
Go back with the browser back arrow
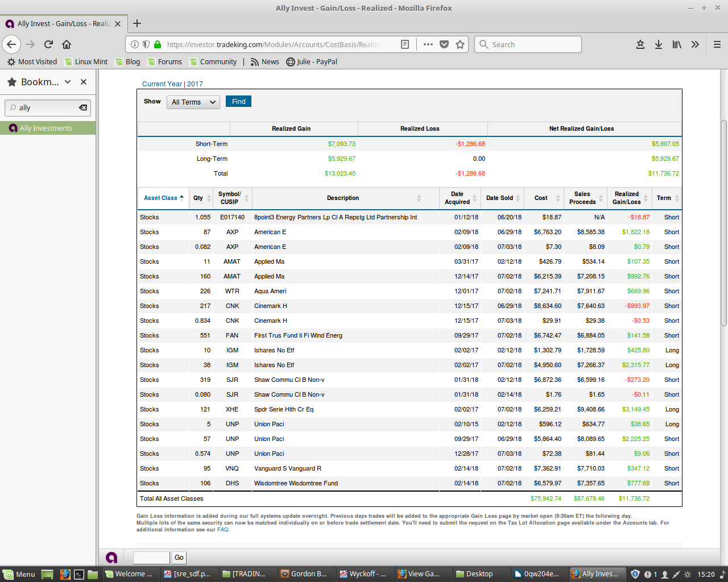click(11, 44)
